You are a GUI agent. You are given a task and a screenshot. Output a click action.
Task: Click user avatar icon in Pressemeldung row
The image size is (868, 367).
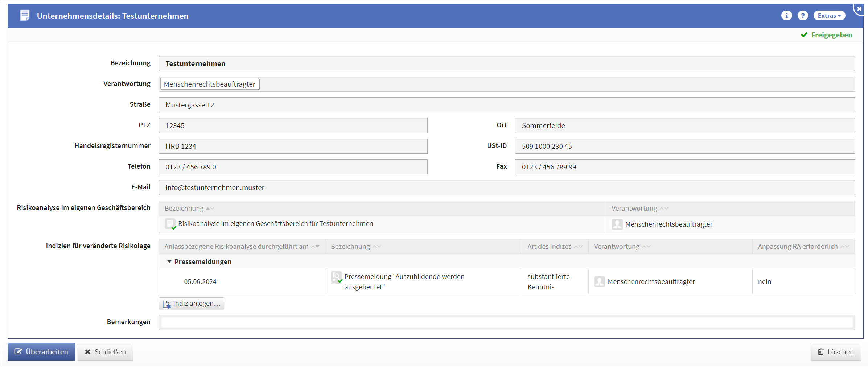(599, 281)
